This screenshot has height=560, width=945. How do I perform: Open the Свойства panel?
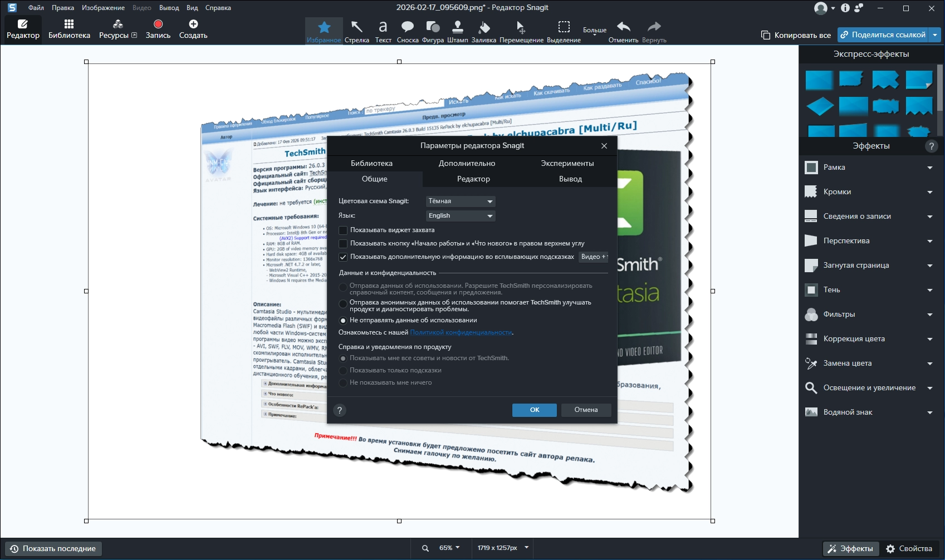coord(909,549)
